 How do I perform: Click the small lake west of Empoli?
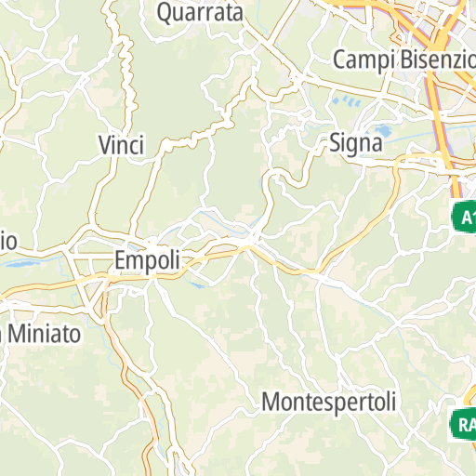[20, 264]
